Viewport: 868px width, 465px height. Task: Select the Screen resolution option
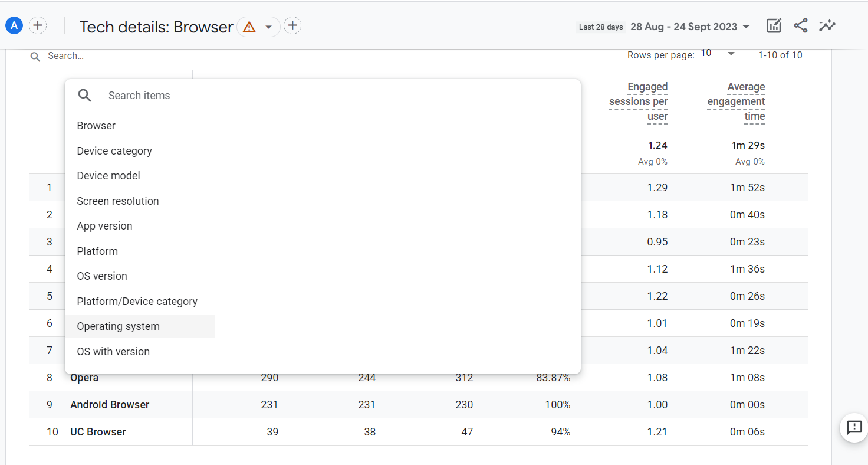coord(118,201)
